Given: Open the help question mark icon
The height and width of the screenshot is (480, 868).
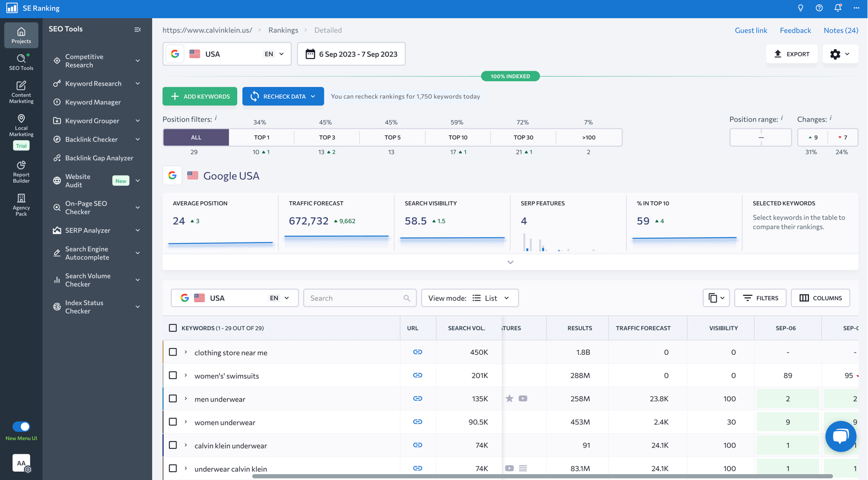Looking at the screenshot, I should pos(819,8).
